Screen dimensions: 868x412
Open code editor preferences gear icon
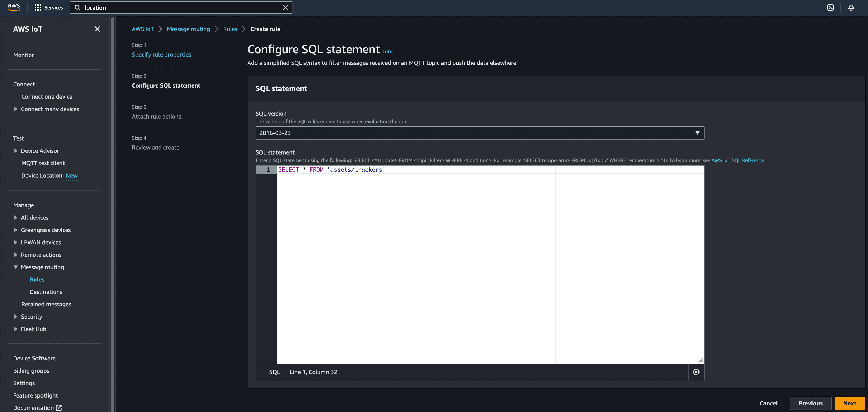tap(696, 372)
